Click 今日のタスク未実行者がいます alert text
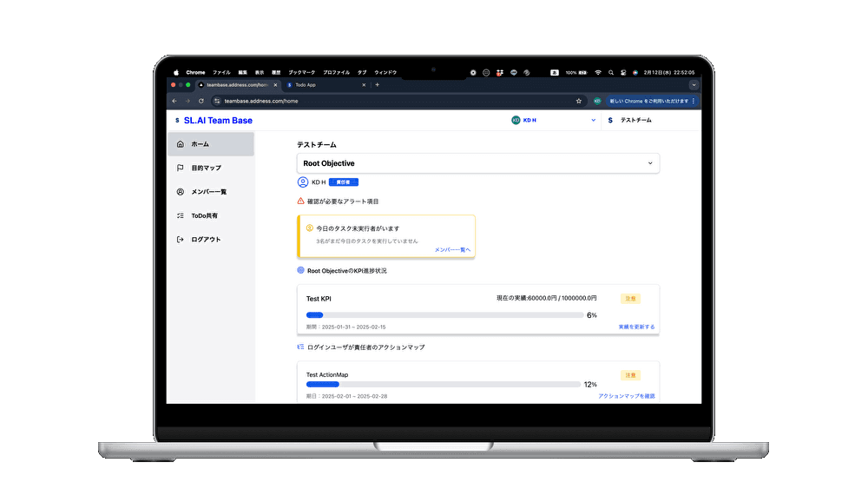Screen dimensions: 868x489 pos(358,228)
